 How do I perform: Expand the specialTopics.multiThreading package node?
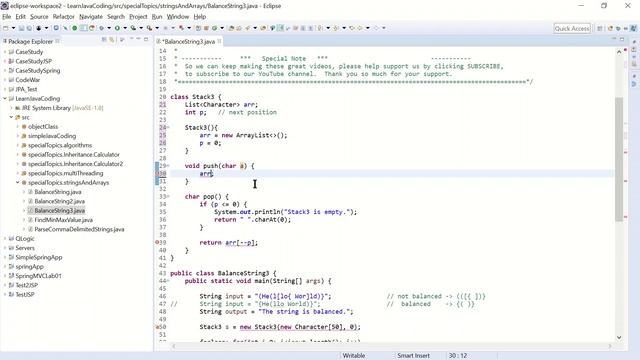tap(18, 173)
